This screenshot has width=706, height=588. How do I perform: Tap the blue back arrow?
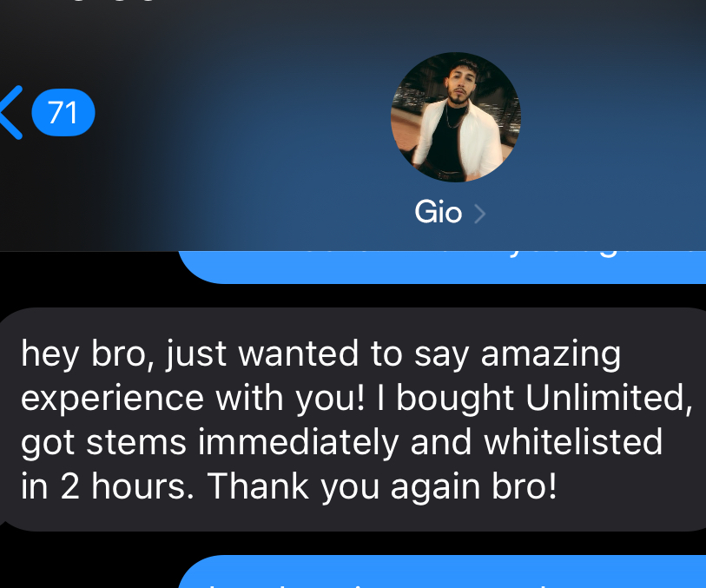tap(11, 113)
